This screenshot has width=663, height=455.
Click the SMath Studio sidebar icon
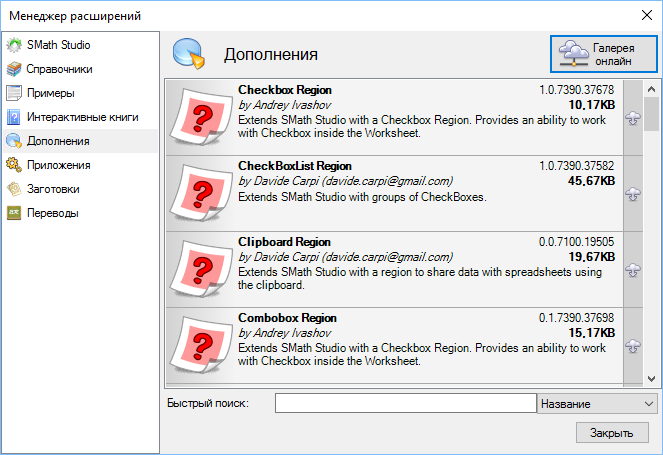click(x=14, y=45)
